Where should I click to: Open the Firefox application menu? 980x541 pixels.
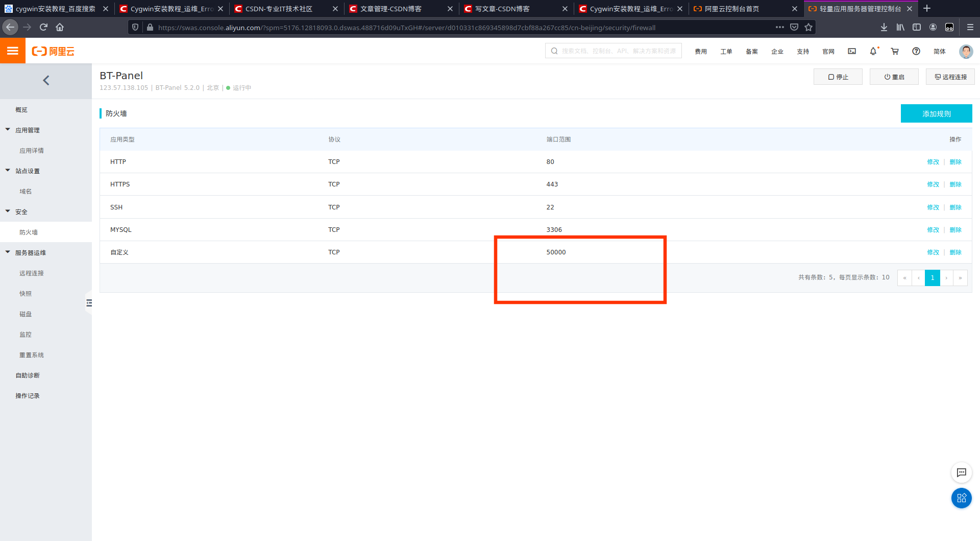[x=970, y=27]
